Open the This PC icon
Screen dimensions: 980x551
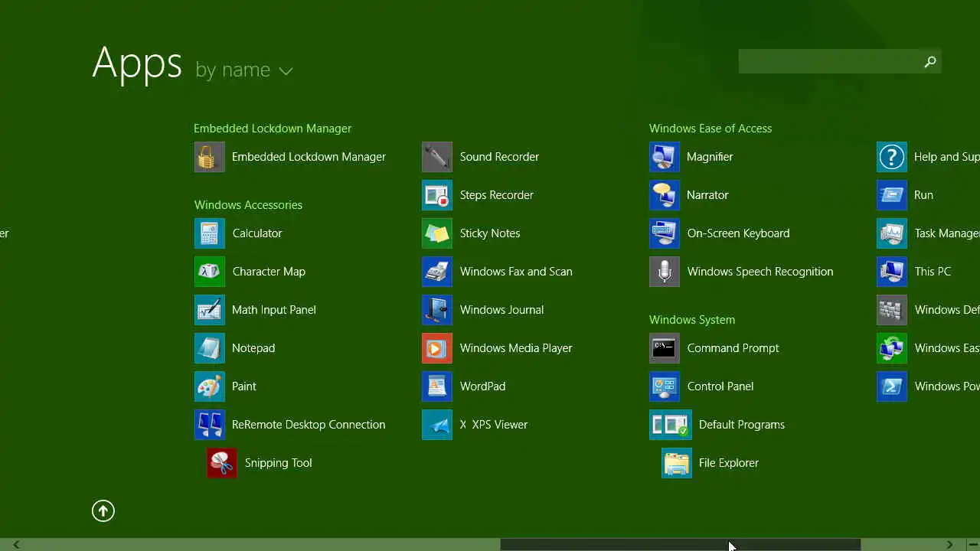click(x=892, y=272)
